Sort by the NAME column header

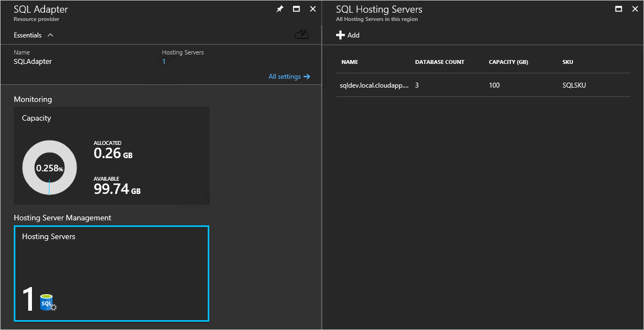349,62
